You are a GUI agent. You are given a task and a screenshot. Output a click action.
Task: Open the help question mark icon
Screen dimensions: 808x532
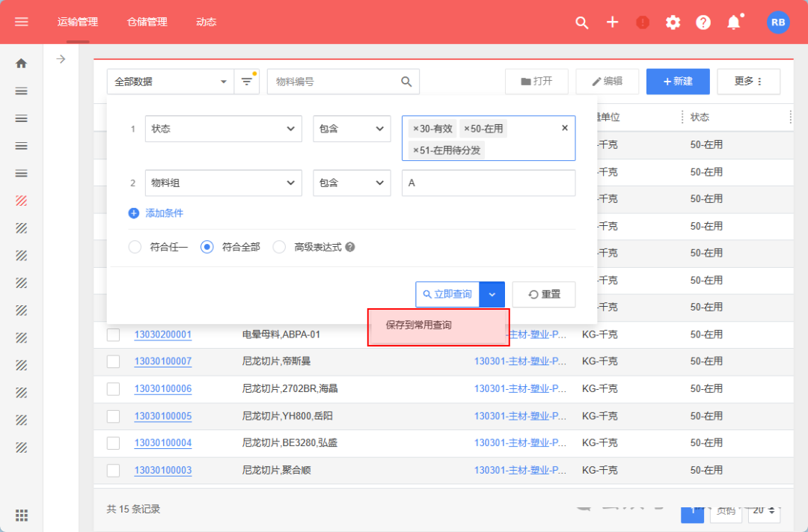(703, 22)
